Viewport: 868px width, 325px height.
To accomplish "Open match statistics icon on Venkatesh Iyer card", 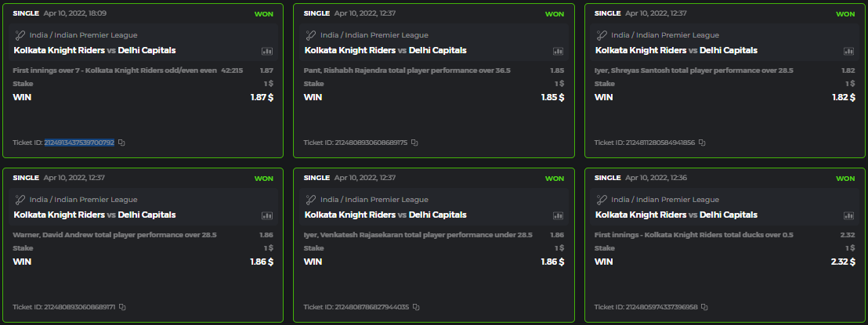I will click(x=559, y=215).
